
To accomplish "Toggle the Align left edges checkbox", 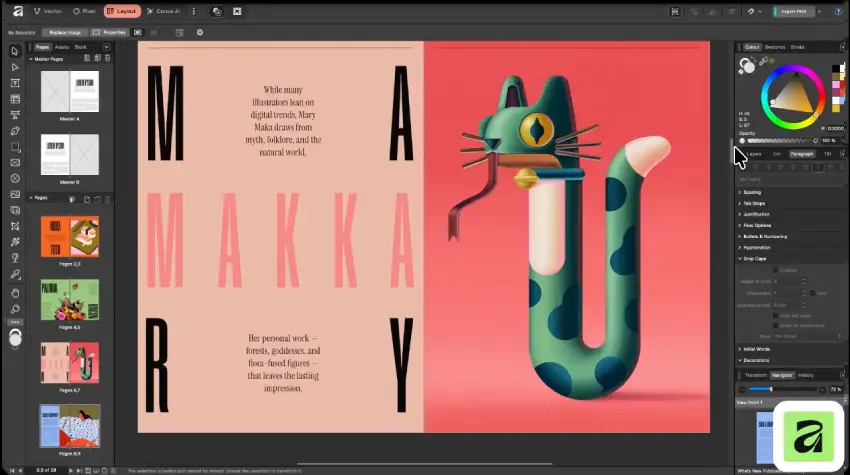I will (775, 316).
